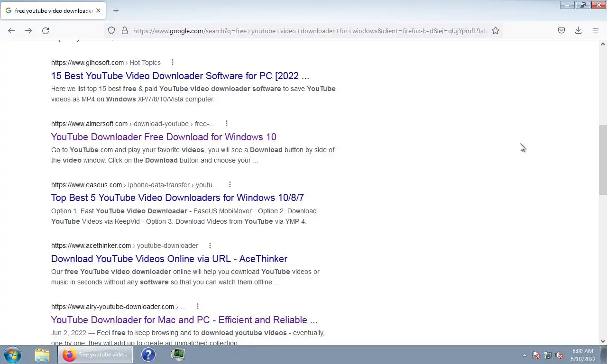Open the green monitor app in taskbar
607x364 pixels.
coord(178,355)
